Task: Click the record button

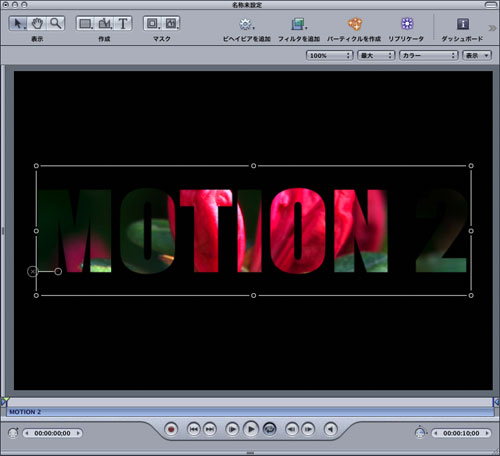Action: [x=171, y=429]
